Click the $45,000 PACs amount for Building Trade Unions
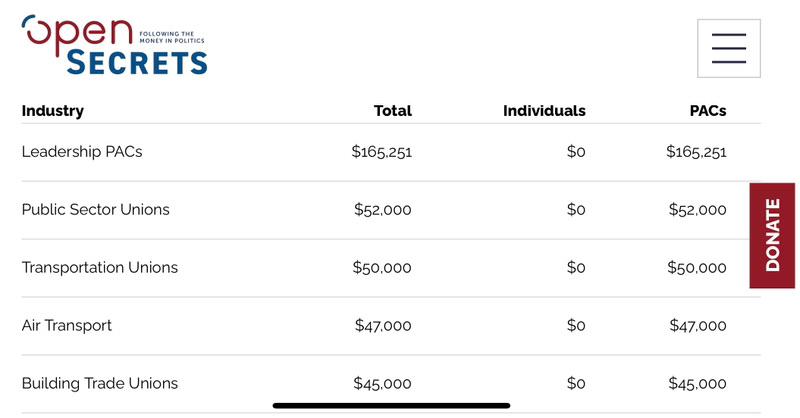 697,384
